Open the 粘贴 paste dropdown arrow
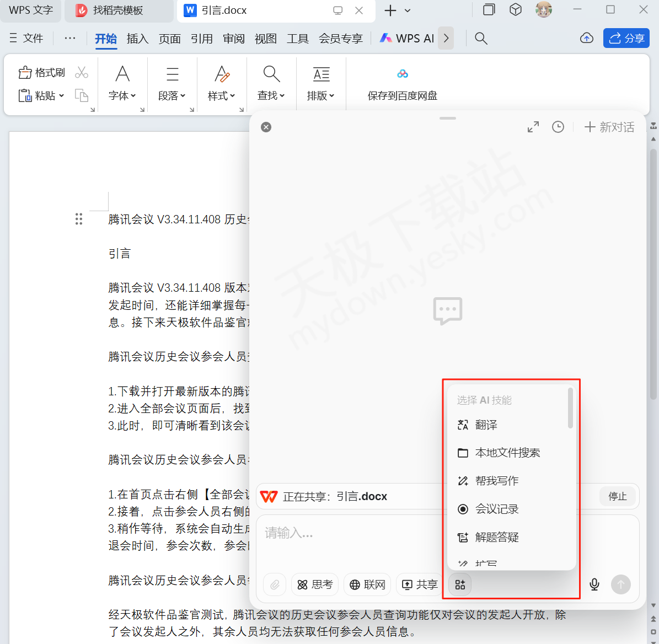This screenshot has height=644, width=659. point(61,96)
